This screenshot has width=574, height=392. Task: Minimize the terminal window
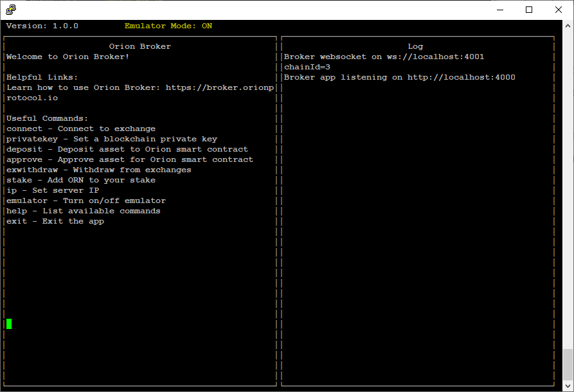[x=500, y=10]
